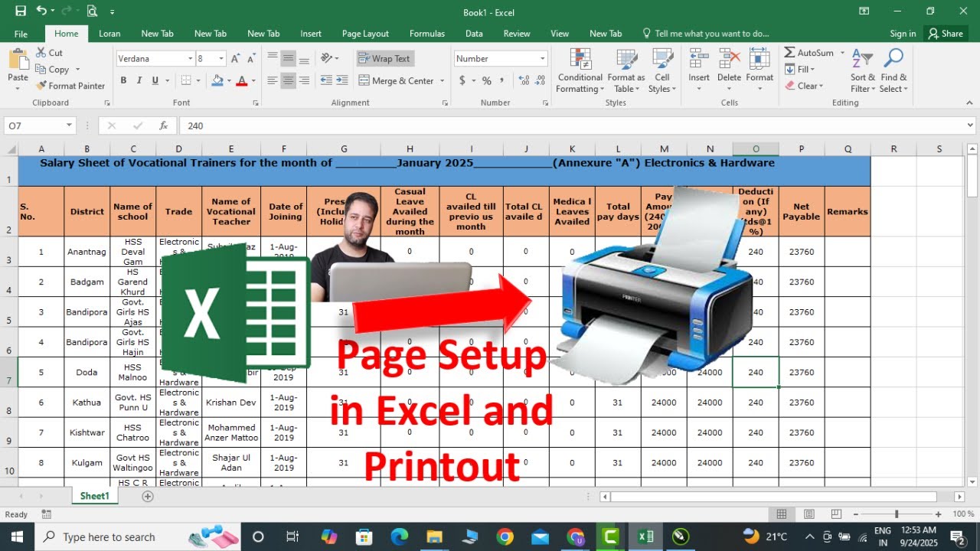Open Font dialog launcher
This screenshot has height=551, width=980.
tap(257, 103)
